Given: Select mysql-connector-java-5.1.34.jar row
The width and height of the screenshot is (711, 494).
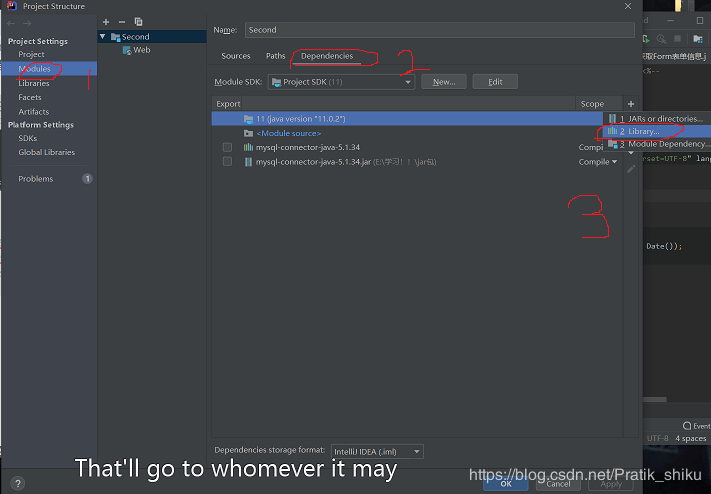Looking at the screenshot, I should coord(418,162).
